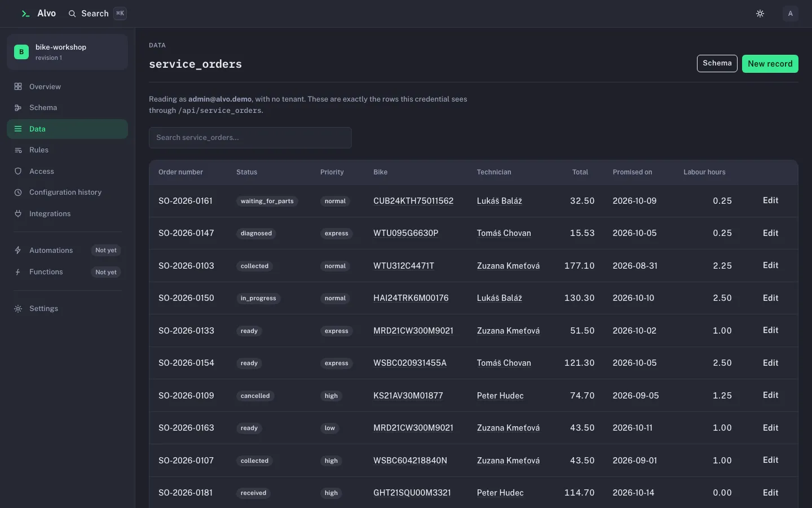Open bike link KS21AV30M01877
The height and width of the screenshot is (508, 812).
(x=408, y=396)
